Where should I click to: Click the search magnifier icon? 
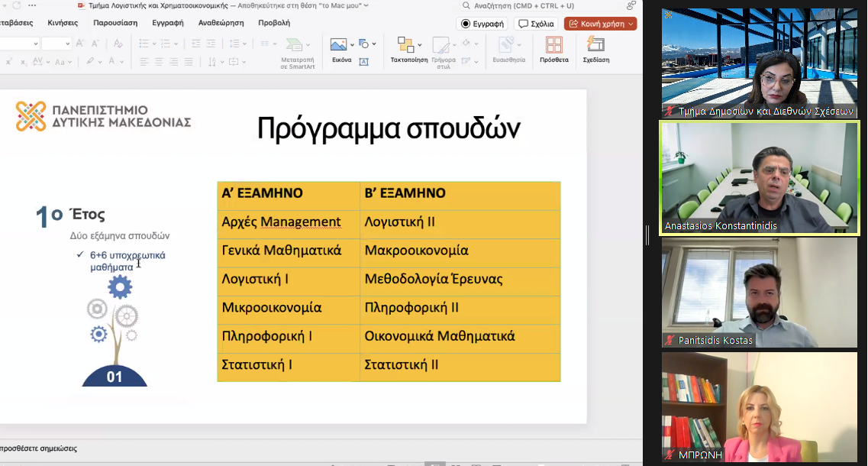[x=466, y=5]
